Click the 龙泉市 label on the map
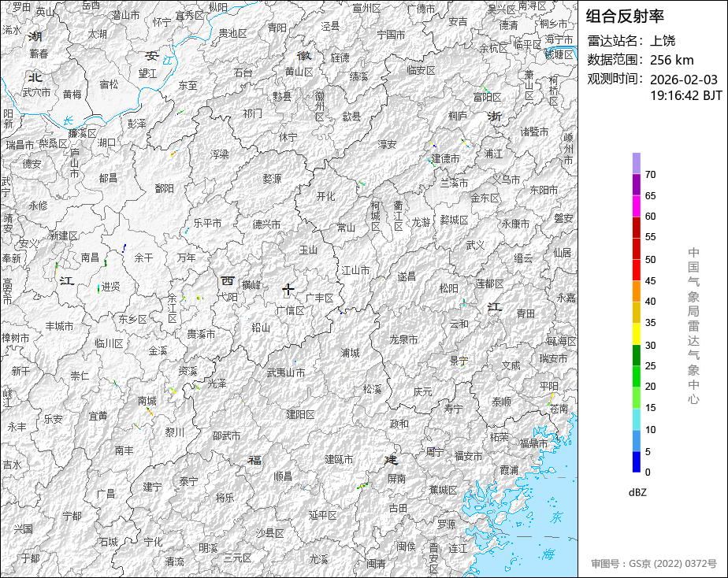This screenshot has width=728, height=578. (x=403, y=339)
